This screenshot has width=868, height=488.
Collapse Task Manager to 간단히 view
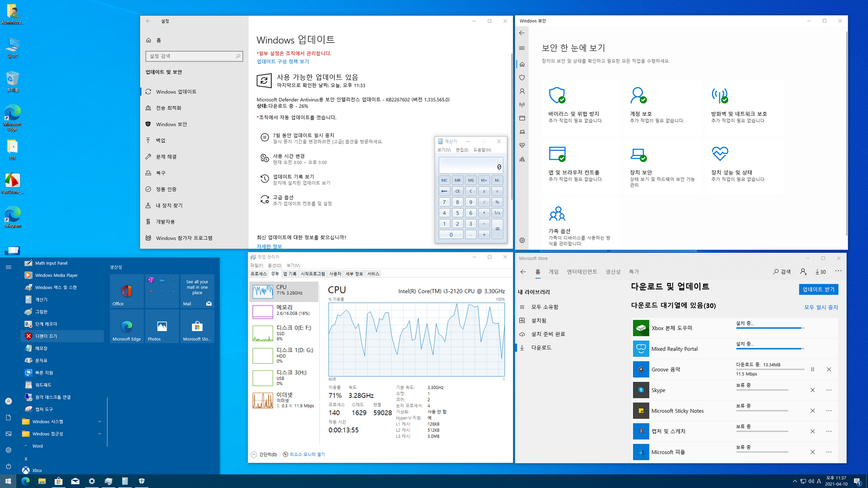pos(264,455)
